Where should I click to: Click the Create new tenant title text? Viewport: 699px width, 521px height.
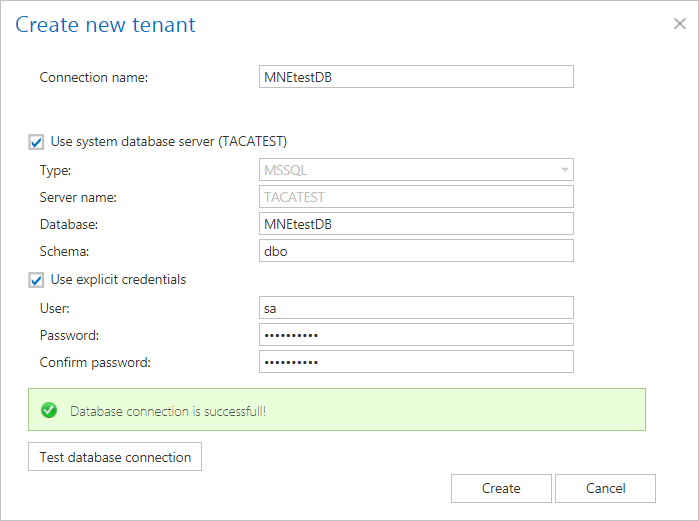click(x=106, y=24)
